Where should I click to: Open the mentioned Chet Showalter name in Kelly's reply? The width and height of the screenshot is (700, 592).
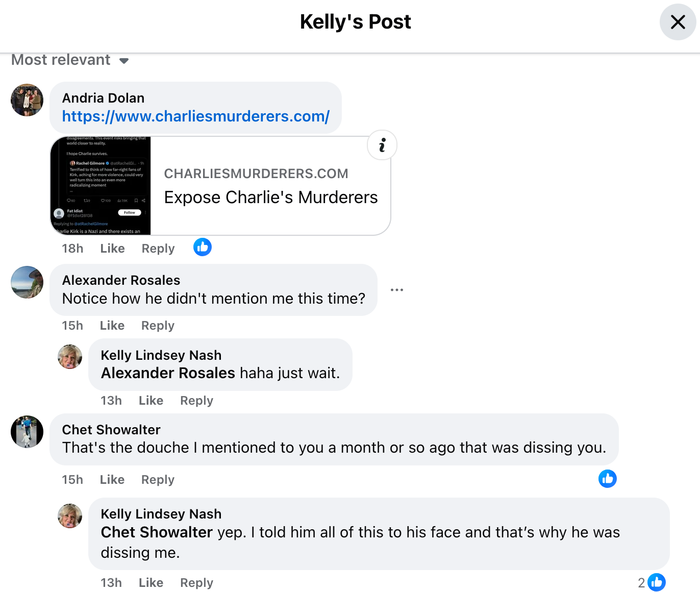point(157,532)
